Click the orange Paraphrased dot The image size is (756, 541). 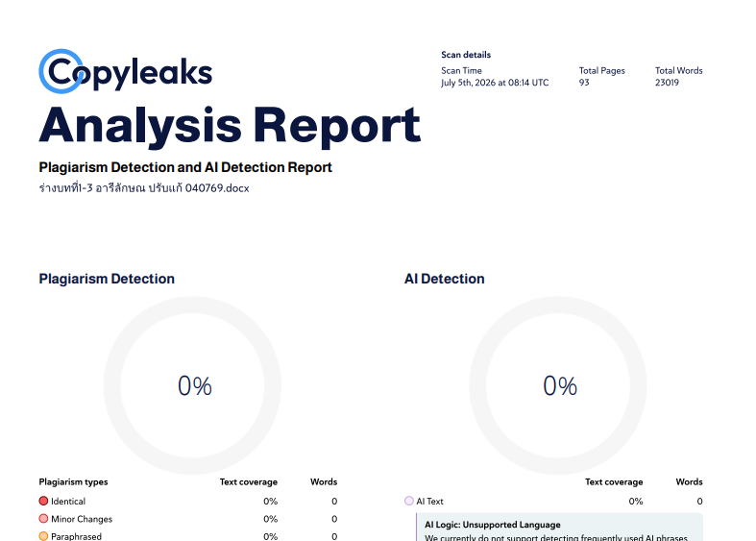point(43,536)
